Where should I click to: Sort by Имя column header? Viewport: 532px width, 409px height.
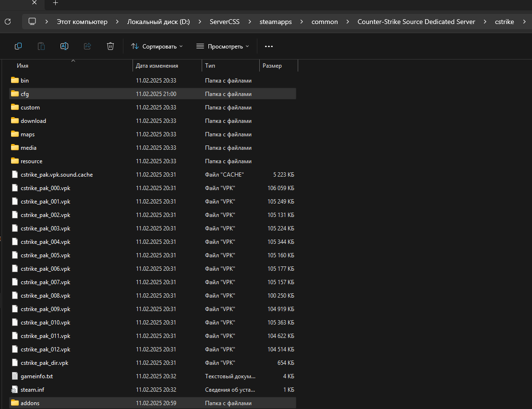click(23, 66)
